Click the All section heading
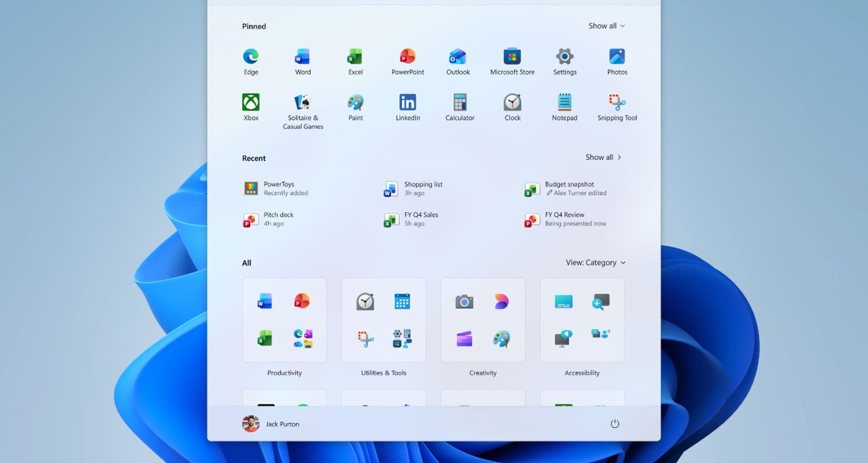868x463 pixels. [246, 263]
